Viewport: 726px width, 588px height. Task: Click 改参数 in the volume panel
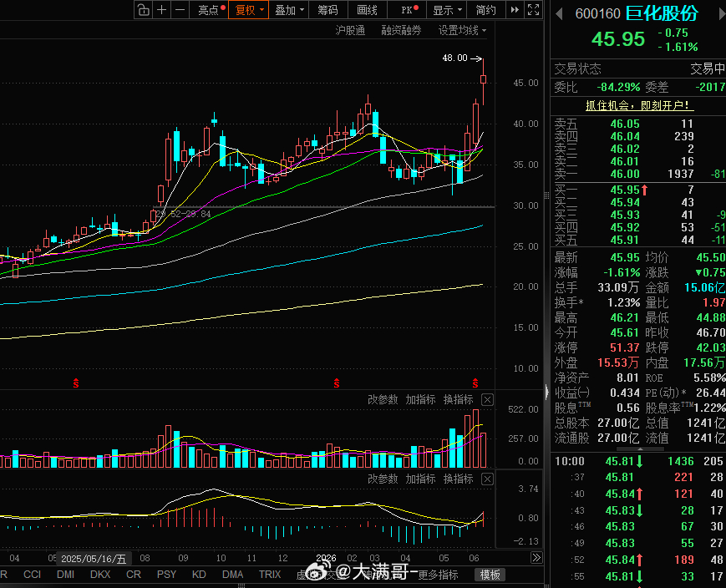click(383, 399)
